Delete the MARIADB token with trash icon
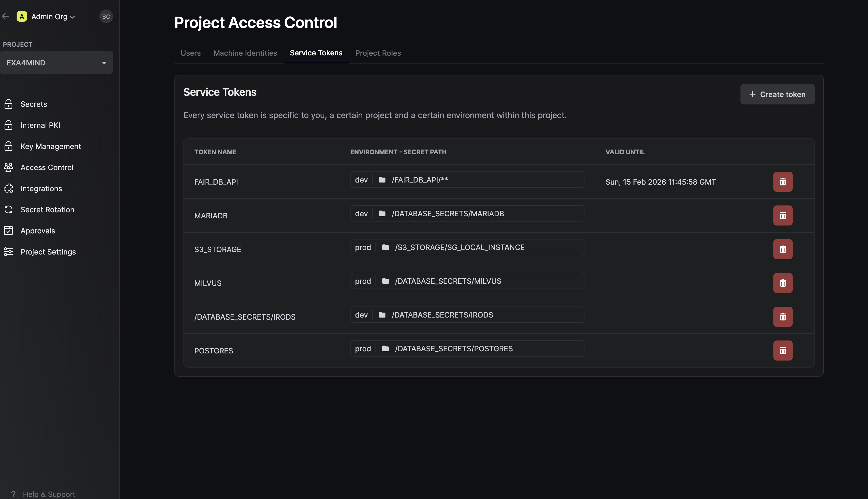Screen dimensions: 868x499 pyautogui.click(x=783, y=215)
